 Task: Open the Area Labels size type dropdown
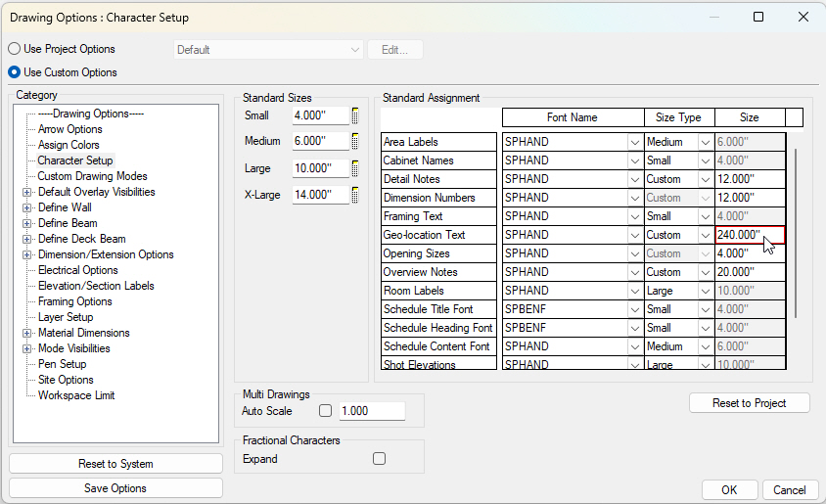[x=706, y=142]
